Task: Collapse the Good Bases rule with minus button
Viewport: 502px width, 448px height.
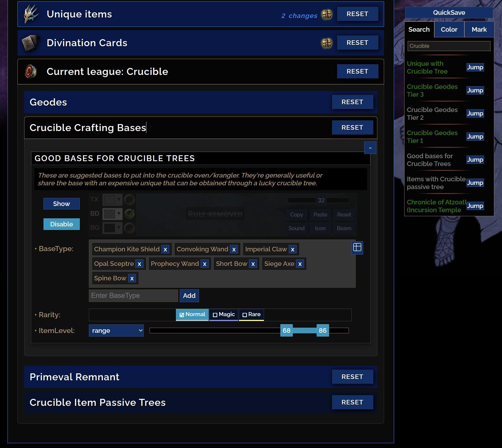Action: click(x=370, y=148)
